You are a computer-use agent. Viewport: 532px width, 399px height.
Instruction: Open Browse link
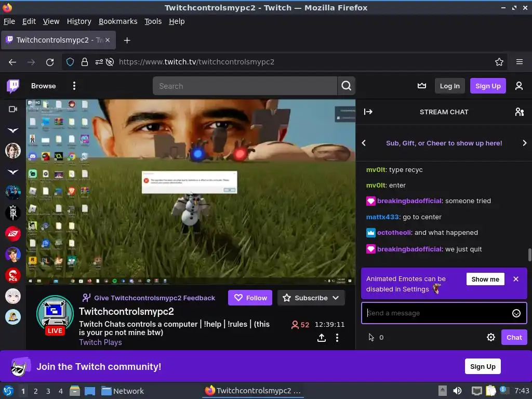[x=44, y=86]
